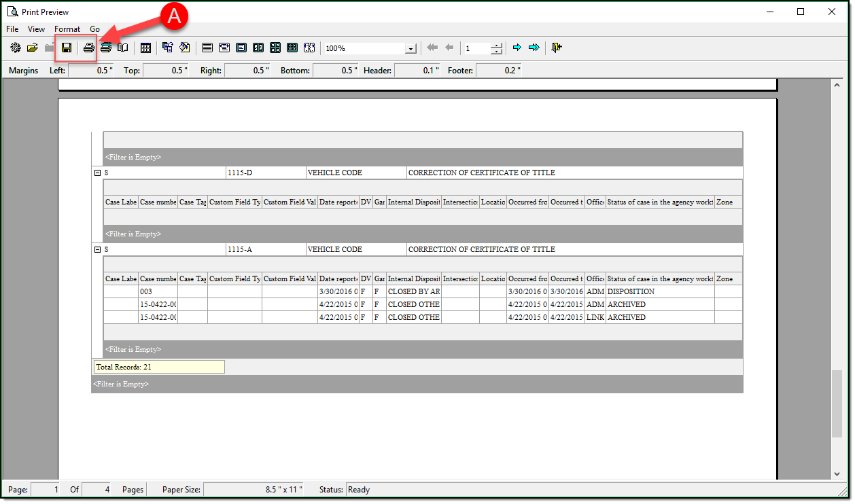This screenshot has width=855, height=504.
Task: Open the 100% zoom dropdown
Action: coord(411,49)
